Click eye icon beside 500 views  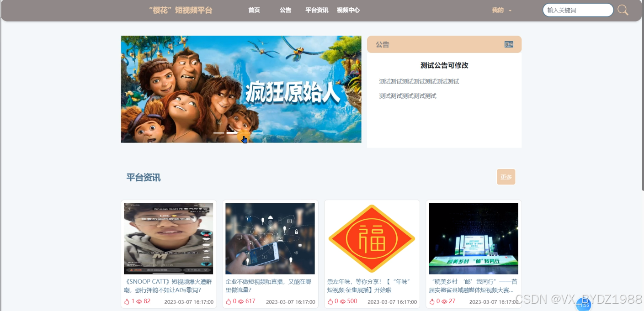click(343, 301)
